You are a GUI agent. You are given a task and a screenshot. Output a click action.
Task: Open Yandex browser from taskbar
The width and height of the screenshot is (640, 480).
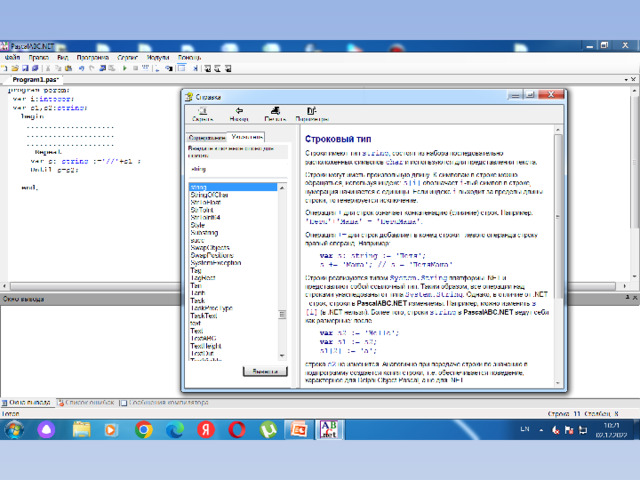pyautogui.click(x=206, y=430)
